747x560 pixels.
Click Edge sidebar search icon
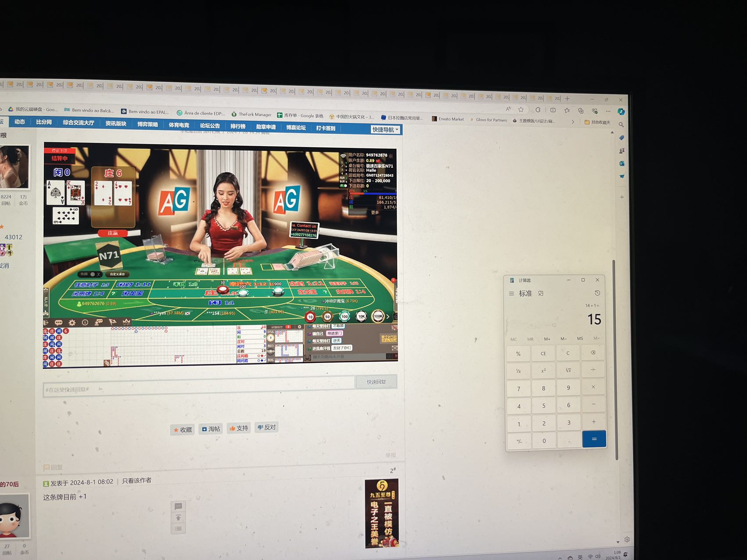tap(621, 125)
